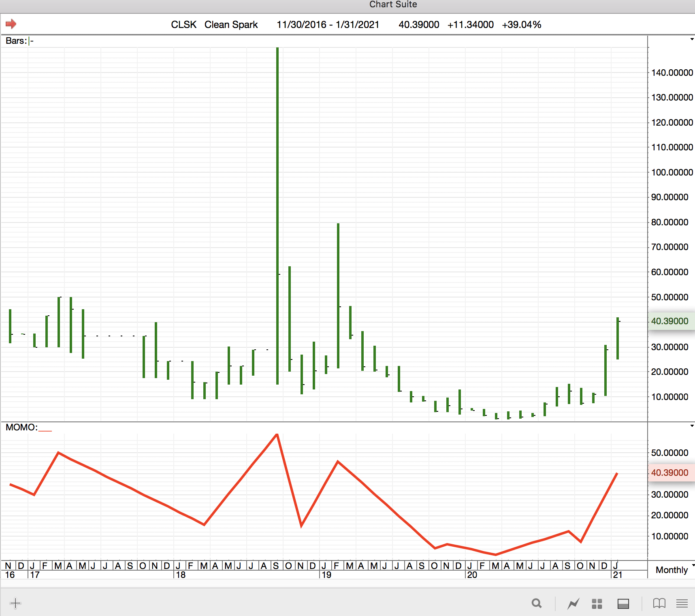Click the Chart Suite window title

393,4
